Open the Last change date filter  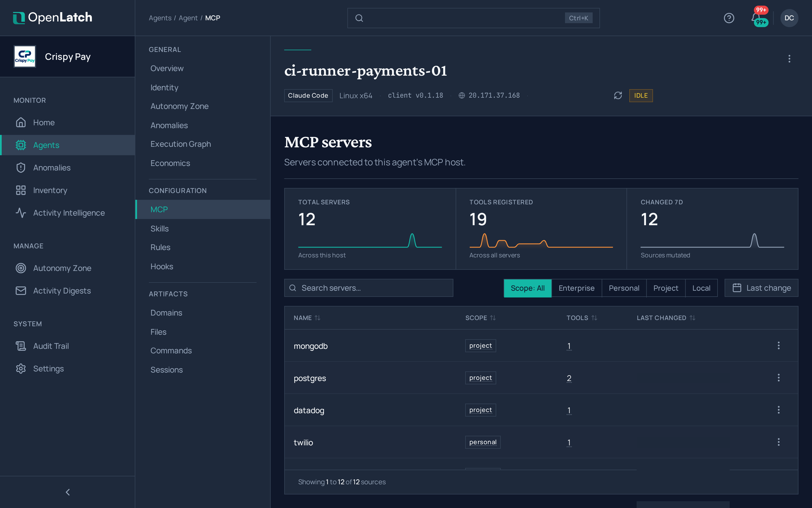(761, 288)
